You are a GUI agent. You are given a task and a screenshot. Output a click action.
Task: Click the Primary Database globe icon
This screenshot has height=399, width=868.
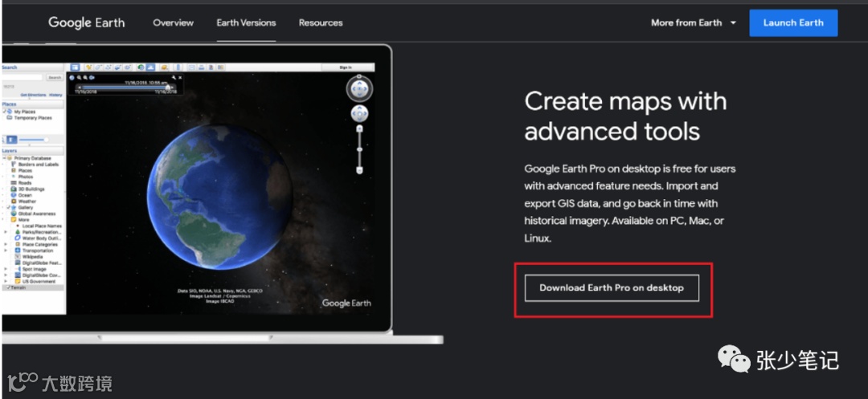[10, 158]
